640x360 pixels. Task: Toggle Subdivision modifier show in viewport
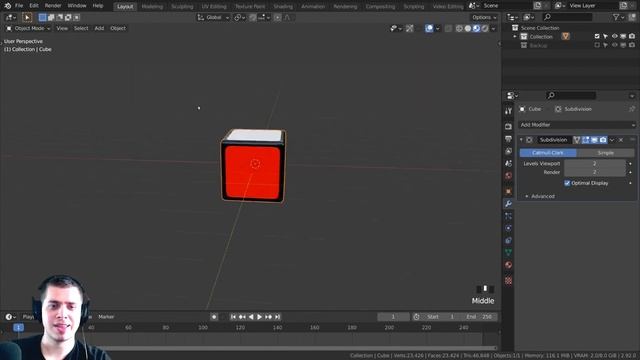coord(595,140)
